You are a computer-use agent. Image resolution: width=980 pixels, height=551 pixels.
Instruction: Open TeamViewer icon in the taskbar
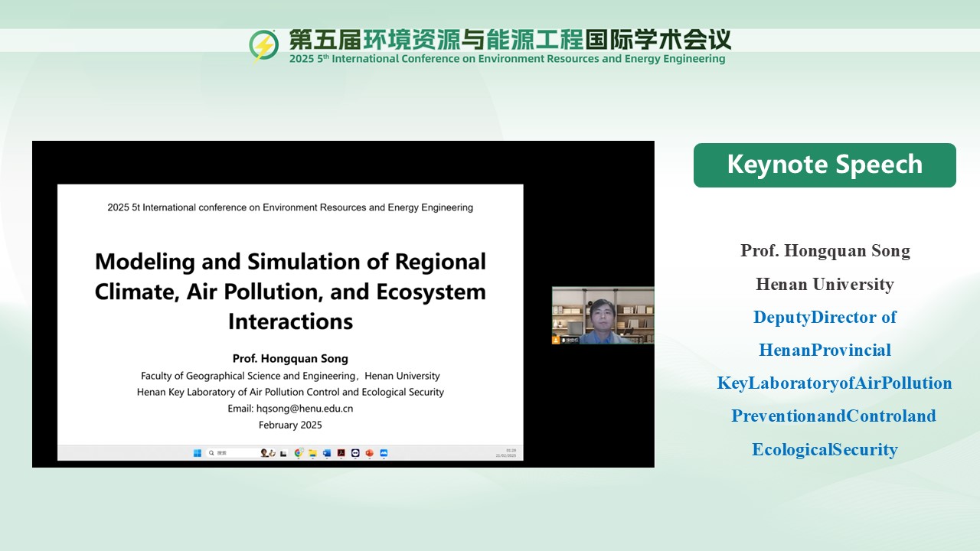click(x=355, y=453)
